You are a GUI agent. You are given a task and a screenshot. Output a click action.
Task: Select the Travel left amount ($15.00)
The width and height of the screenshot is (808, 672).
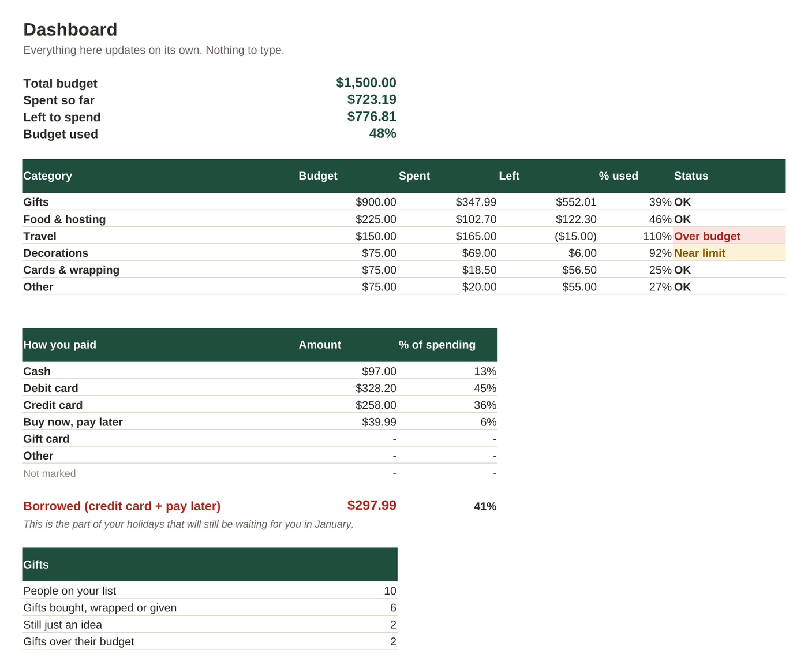[575, 236]
